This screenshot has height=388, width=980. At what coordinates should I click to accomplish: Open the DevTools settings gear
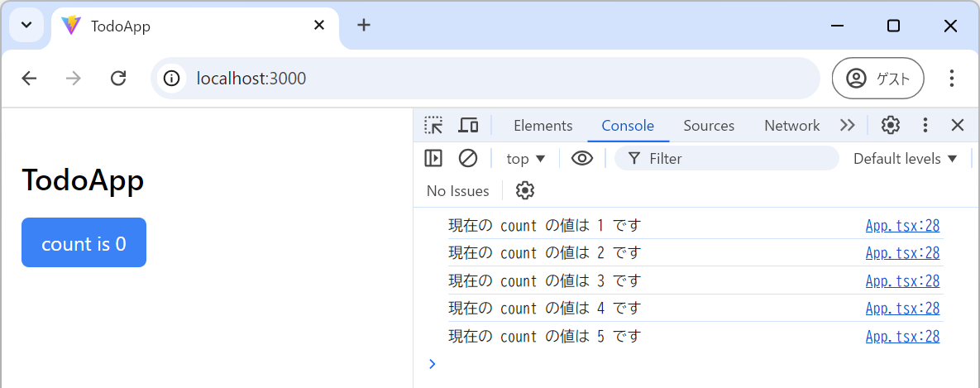click(x=891, y=125)
